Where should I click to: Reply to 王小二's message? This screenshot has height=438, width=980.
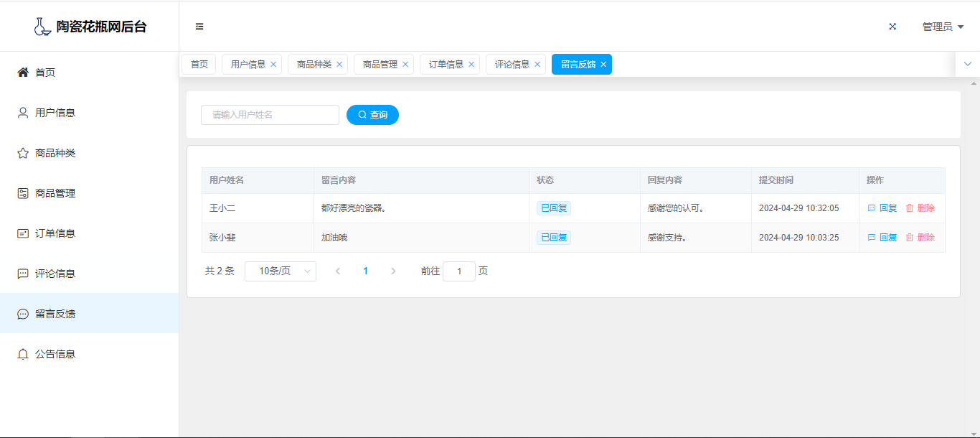(882, 208)
